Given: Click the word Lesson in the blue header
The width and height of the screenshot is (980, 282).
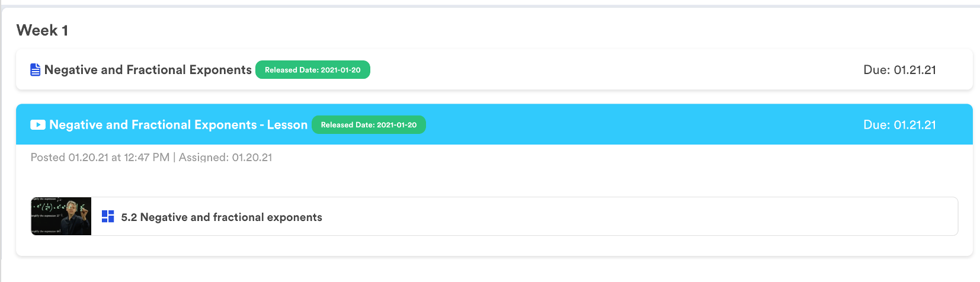Looking at the screenshot, I should [x=287, y=125].
